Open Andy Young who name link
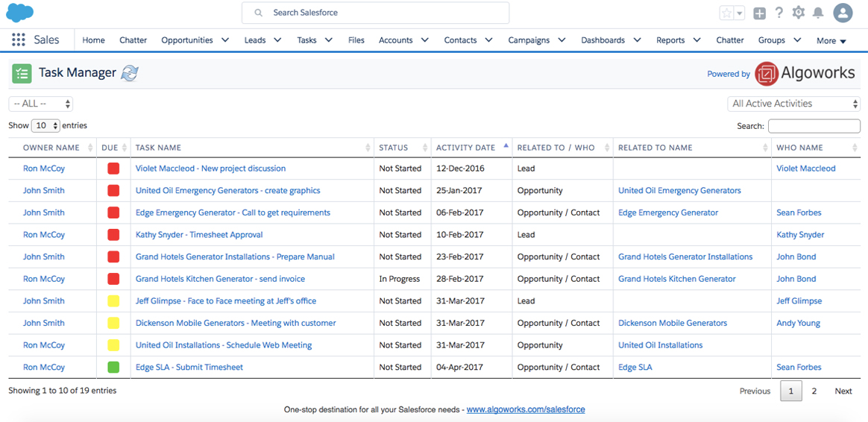Image resolution: width=868 pixels, height=422 pixels. pos(798,323)
